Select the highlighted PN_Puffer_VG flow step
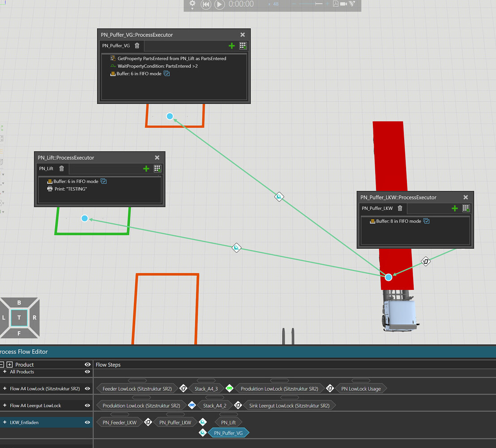Viewport: 496px width, 448px height. point(229,433)
